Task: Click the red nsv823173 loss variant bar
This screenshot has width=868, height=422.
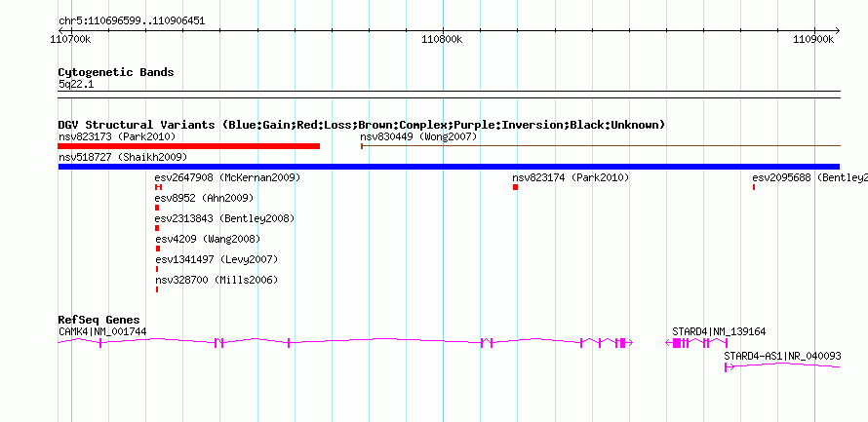Action: [189, 146]
